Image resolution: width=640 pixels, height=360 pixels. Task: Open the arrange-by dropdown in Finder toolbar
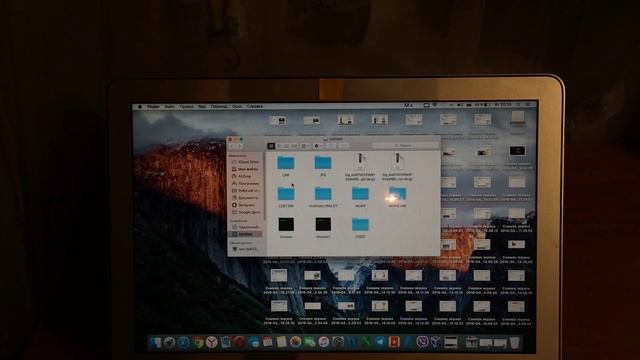pos(305,146)
